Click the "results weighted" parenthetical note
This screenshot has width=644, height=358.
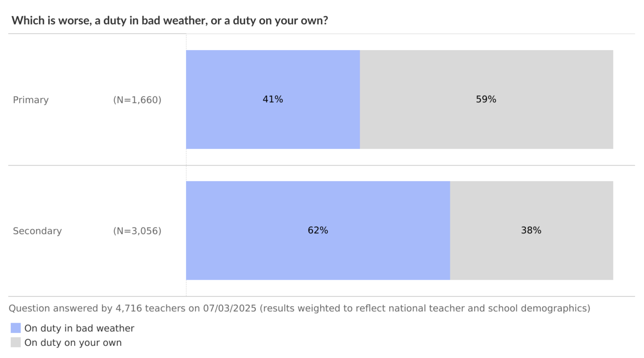(425, 308)
